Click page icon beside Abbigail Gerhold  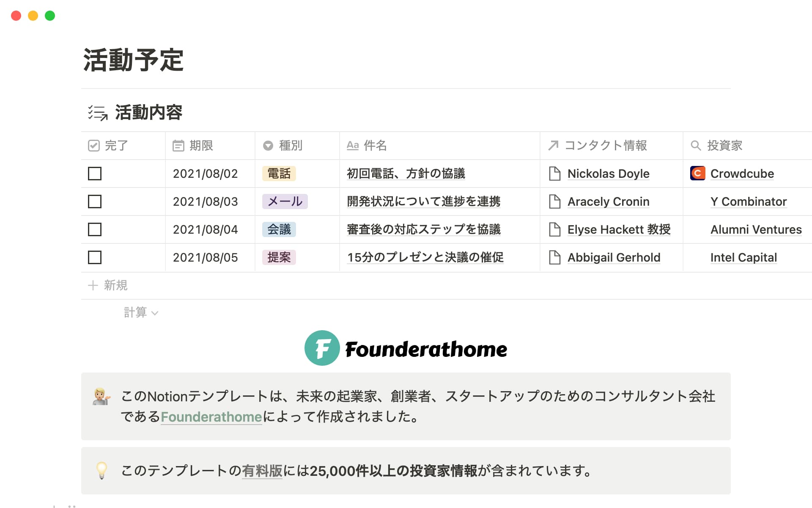(x=554, y=257)
